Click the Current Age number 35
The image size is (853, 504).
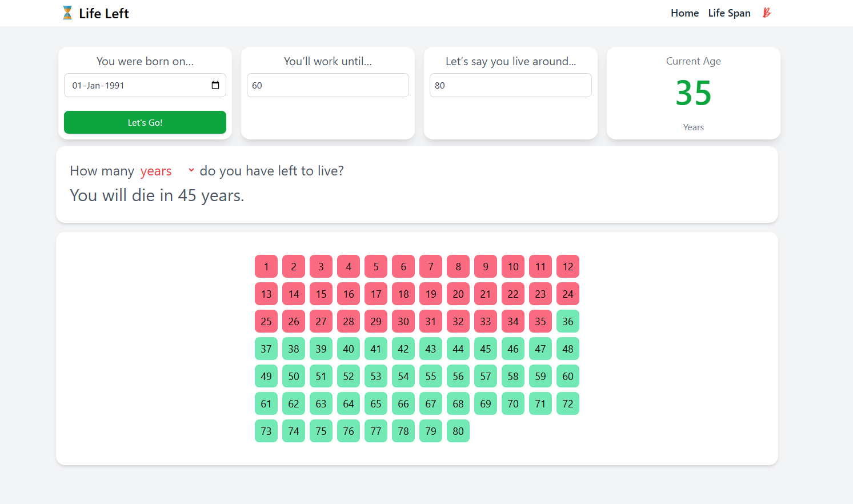[x=693, y=93]
